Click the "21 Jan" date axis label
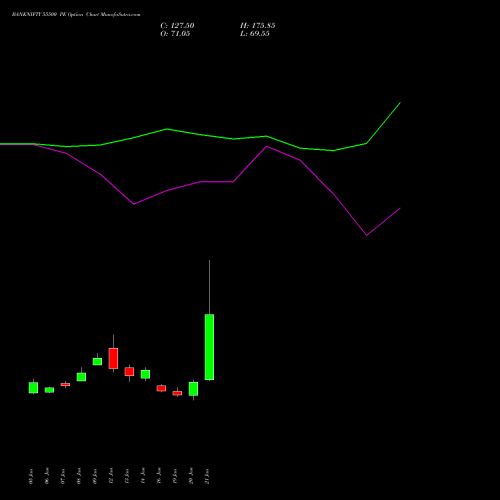The width and height of the screenshot is (500, 500). click(207, 476)
